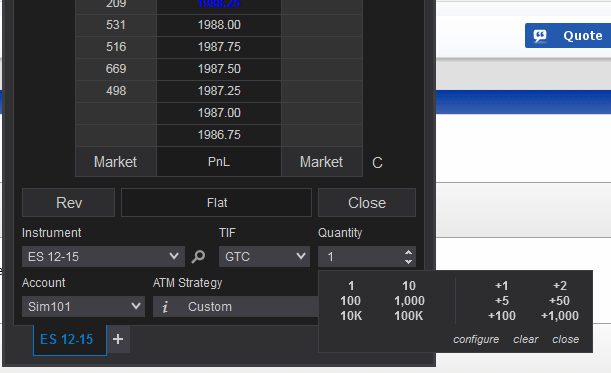This screenshot has width=611, height=373.
Task: Click the sell cell right of 1988.00
Action: point(322,25)
